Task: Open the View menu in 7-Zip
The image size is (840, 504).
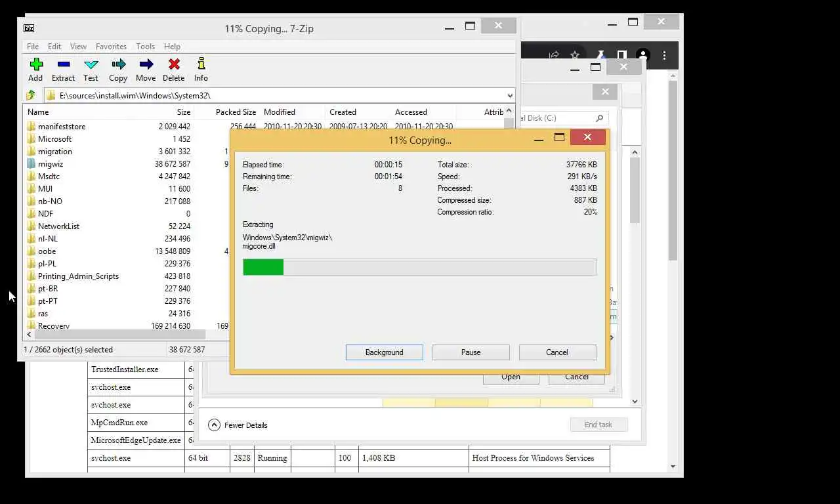Action: (78, 47)
